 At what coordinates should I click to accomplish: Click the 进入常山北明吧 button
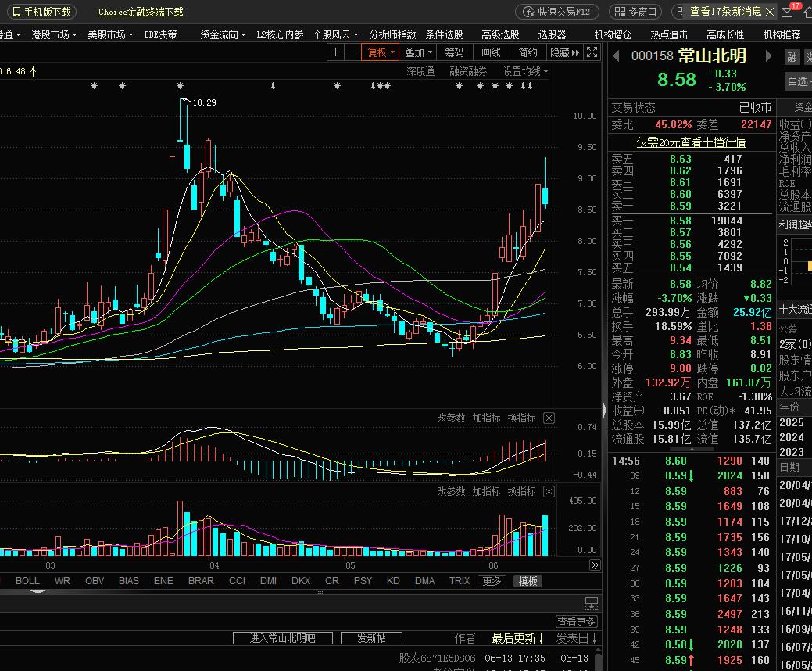click(x=283, y=638)
